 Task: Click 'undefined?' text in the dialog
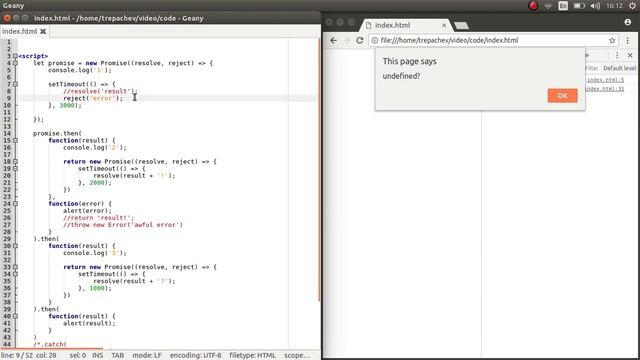tap(401, 76)
